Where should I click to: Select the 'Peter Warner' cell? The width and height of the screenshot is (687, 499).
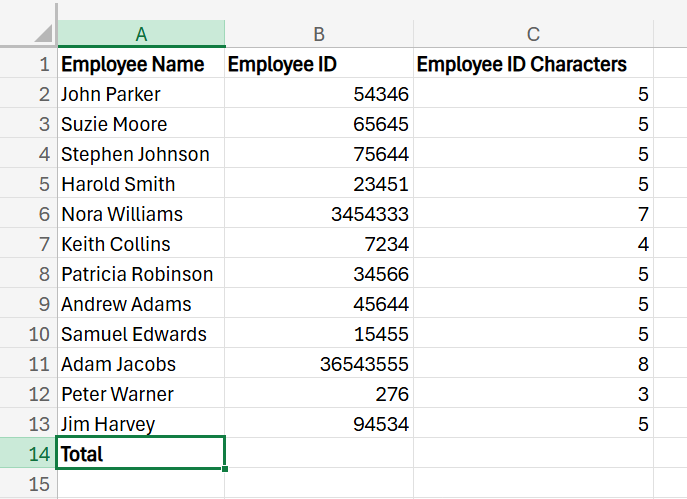pos(141,394)
